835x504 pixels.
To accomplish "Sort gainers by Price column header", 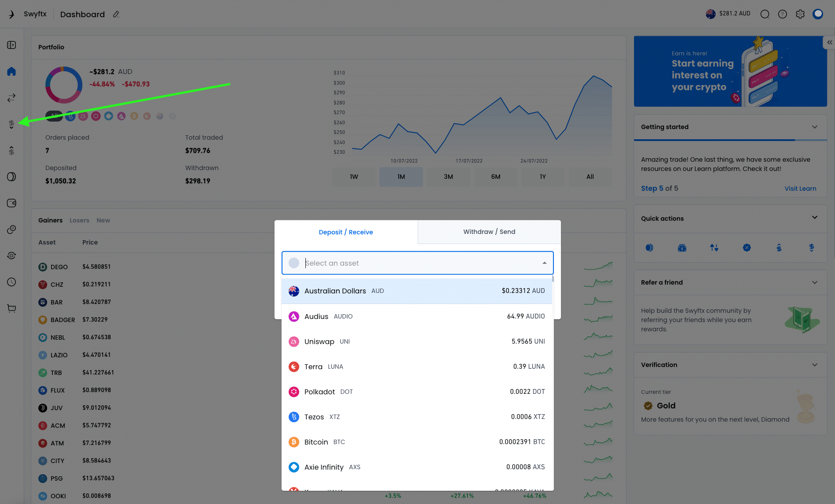I will coord(90,242).
